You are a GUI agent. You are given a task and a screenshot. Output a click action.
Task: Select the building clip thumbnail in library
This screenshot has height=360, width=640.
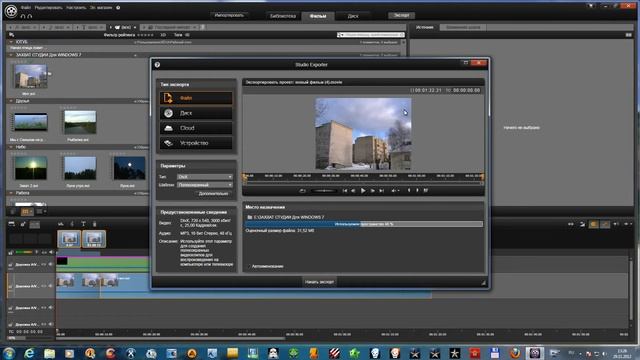click(31, 76)
